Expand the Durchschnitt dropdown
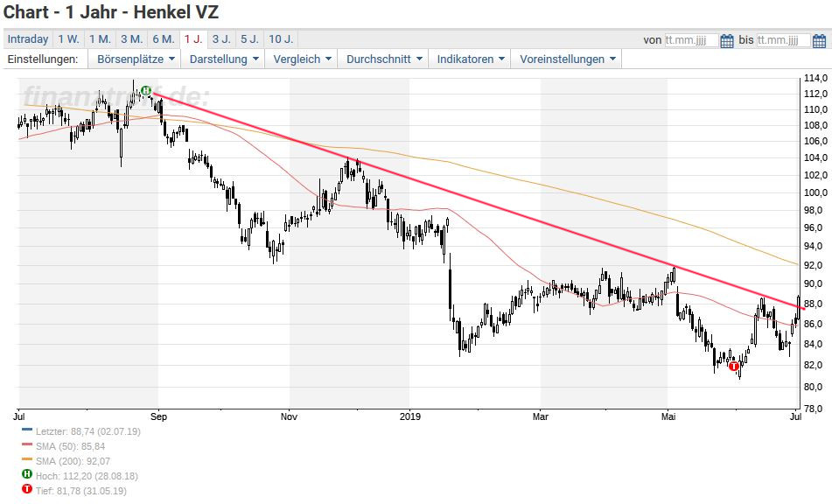Viewport: 832px width, 504px height. point(384,59)
